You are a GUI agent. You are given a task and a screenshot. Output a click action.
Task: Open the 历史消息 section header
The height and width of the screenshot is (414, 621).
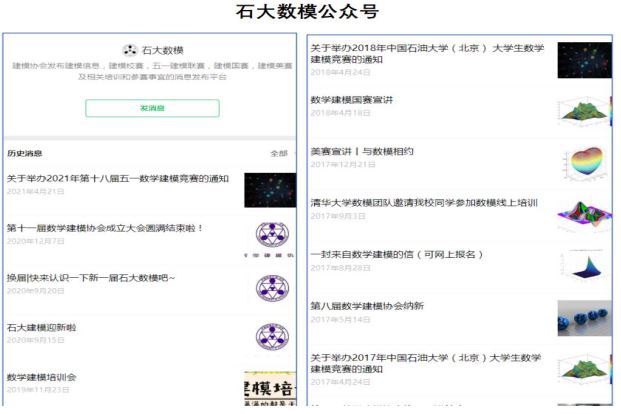pyautogui.click(x=25, y=154)
